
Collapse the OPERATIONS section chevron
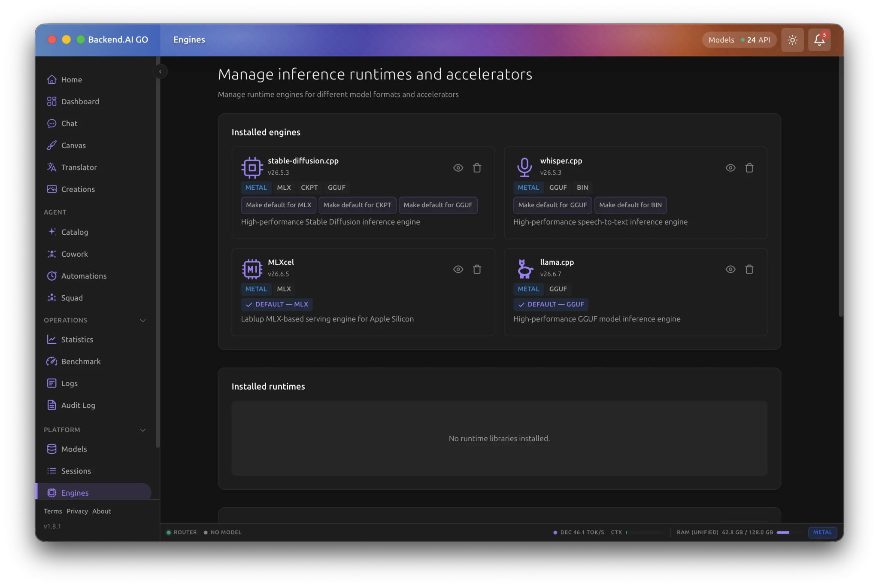pos(143,320)
